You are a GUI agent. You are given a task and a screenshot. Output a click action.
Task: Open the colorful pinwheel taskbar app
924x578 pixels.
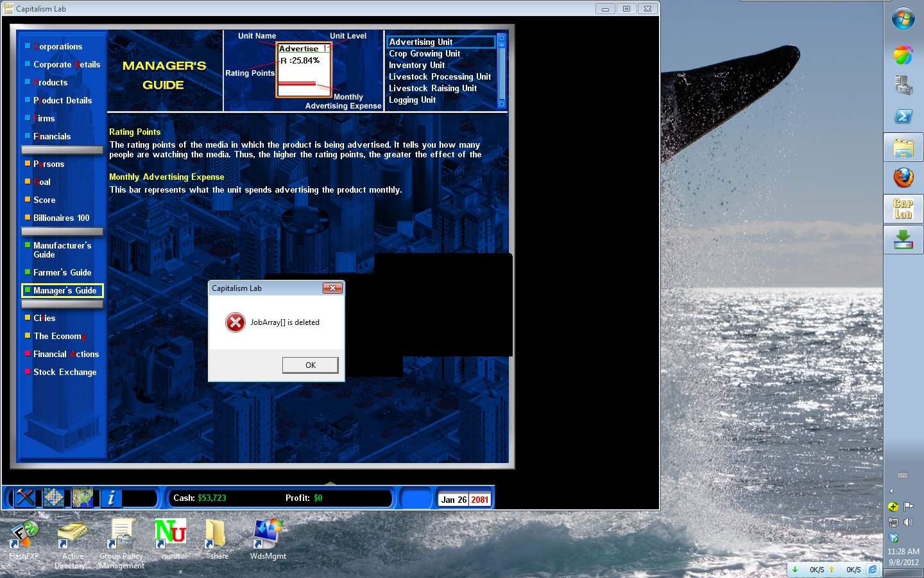903,55
